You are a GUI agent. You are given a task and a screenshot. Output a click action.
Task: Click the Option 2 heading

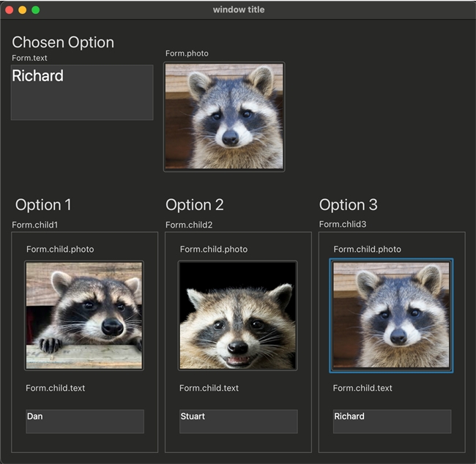(x=195, y=205)
